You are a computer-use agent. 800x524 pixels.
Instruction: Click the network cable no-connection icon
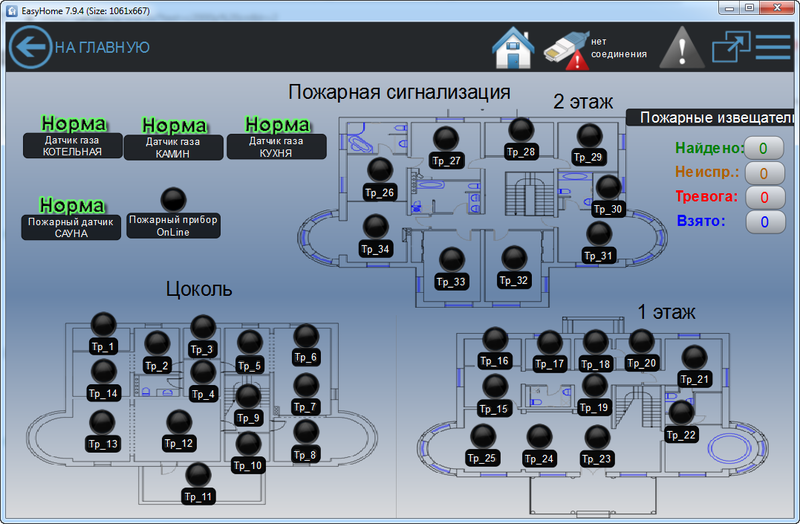[x=566, y=49]
